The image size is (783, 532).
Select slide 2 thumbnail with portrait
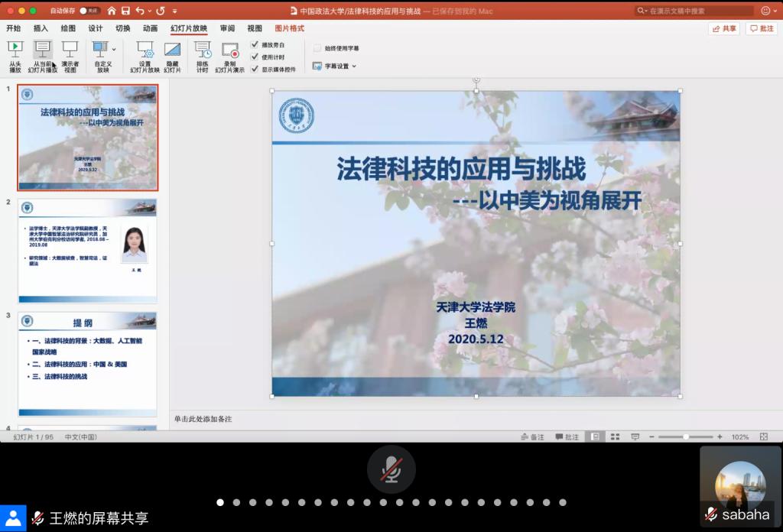click(x=88, y=251)
